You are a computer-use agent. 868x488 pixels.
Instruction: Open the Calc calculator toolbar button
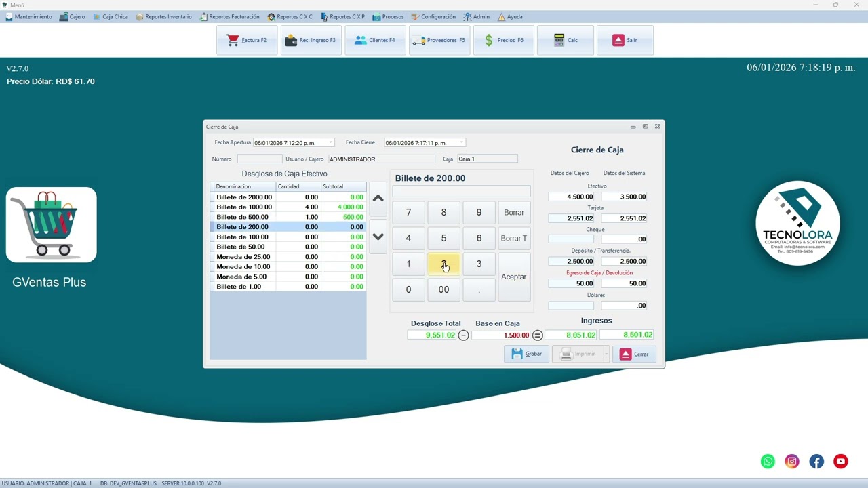click(566, 40)
